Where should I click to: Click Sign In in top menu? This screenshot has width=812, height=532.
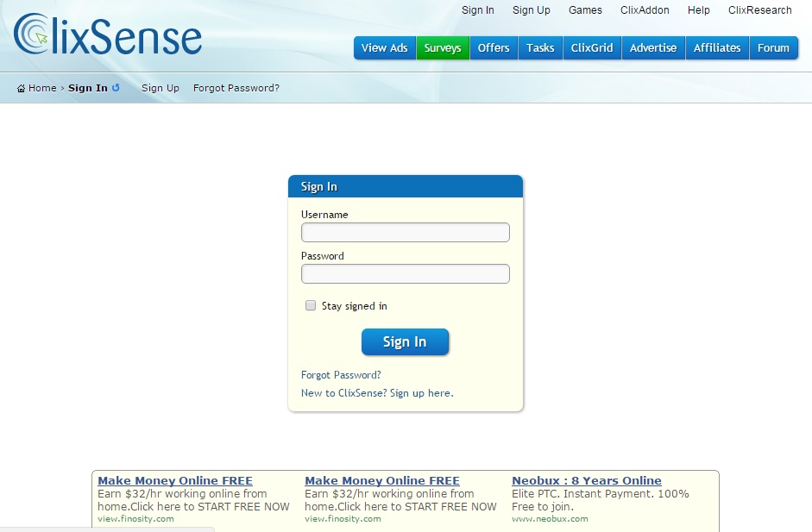pyautogui.click(x=478, y=10)
